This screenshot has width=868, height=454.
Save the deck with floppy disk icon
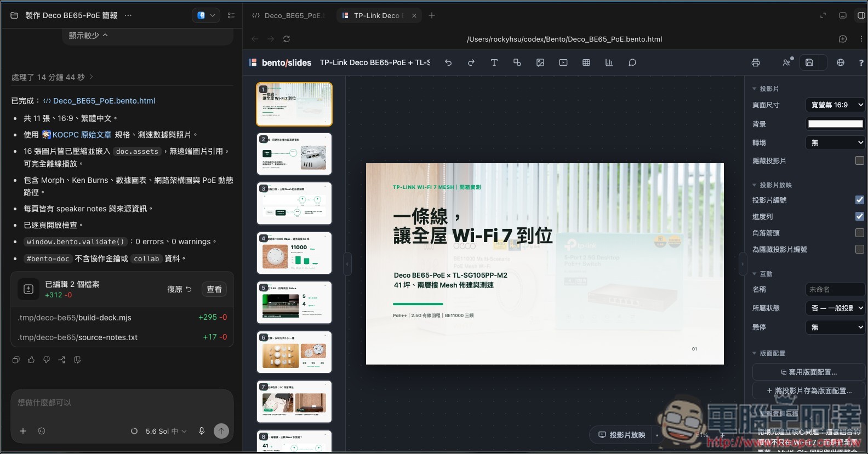tap(809, 62)
